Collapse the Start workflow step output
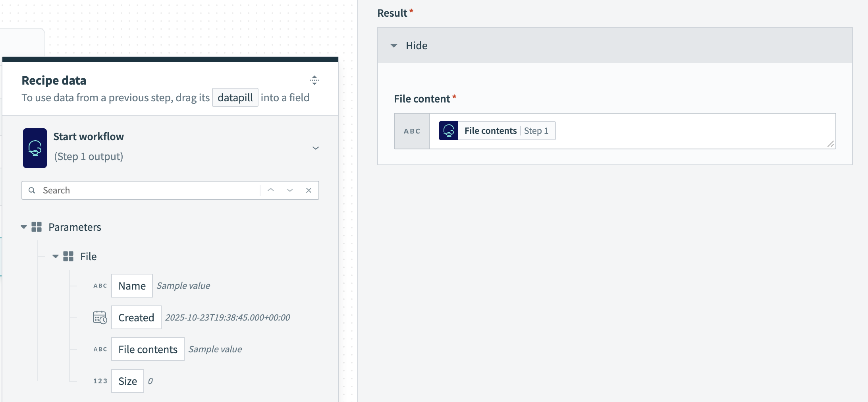 (315, 148)
